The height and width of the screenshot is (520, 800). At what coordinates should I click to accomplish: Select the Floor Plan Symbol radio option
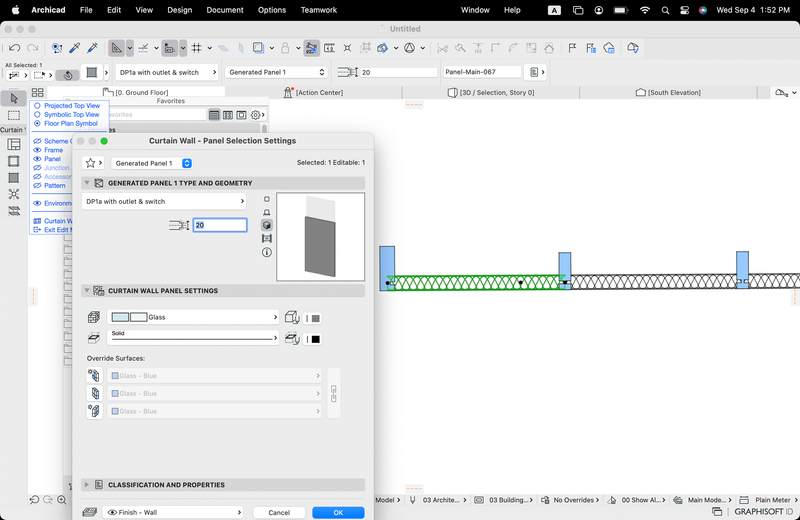[66, 123]
